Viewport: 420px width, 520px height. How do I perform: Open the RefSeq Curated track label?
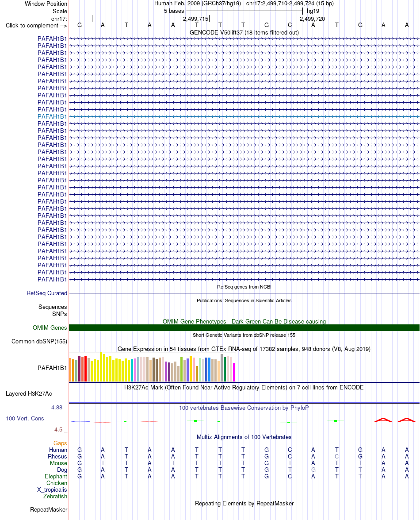coord(47,293)
